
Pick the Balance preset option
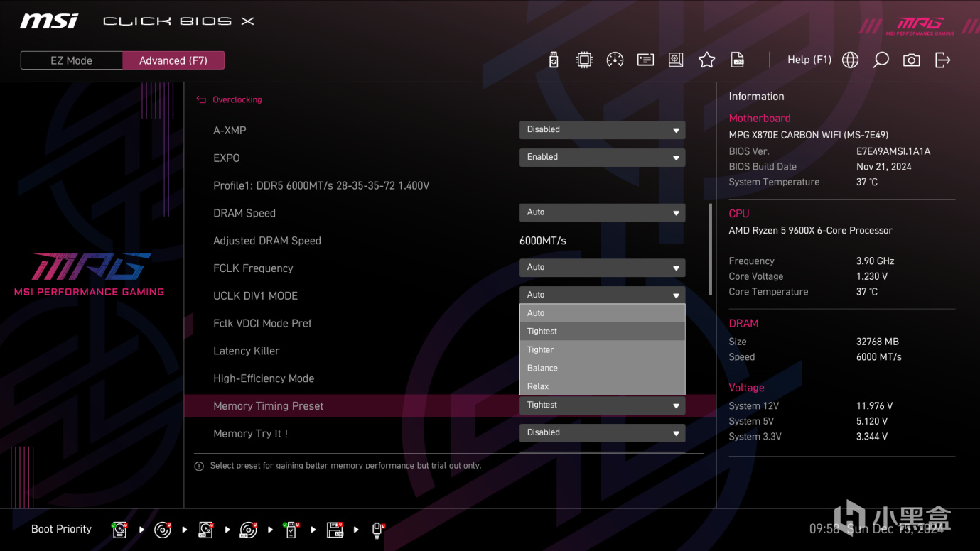(602, 369)
